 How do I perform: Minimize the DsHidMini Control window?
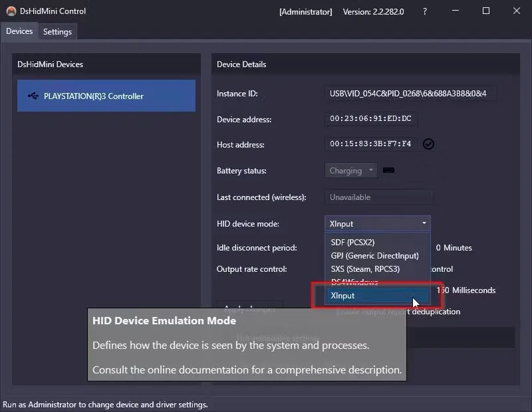[456, 11]
